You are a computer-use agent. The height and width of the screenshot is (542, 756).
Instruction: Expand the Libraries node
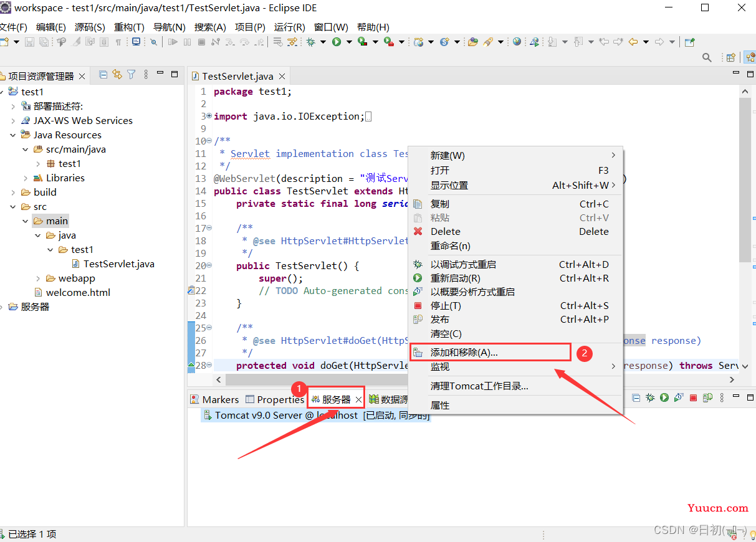point(26,178)
